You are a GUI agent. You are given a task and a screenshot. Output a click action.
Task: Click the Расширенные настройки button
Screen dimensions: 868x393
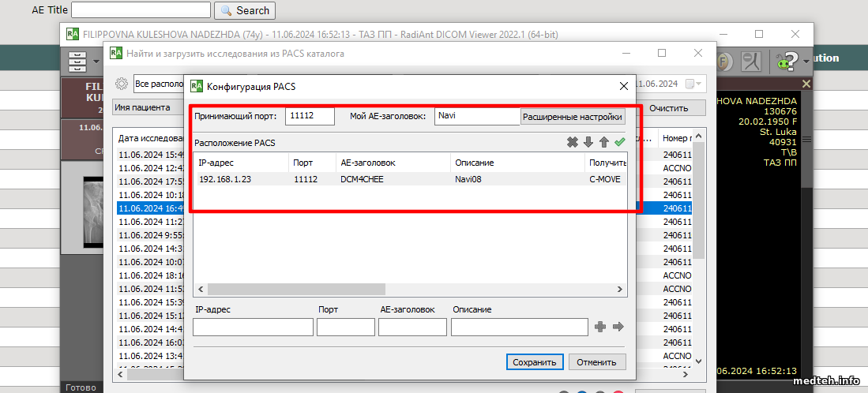[573, 117]
